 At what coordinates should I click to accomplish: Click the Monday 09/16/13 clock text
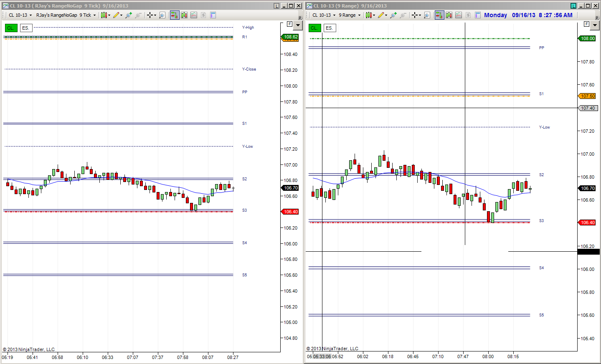point(528,15)
